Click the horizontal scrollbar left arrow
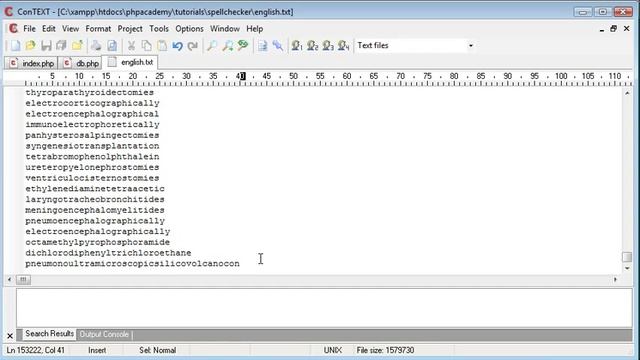This screenshot has height=360, width=640. (x=9, y=280)
